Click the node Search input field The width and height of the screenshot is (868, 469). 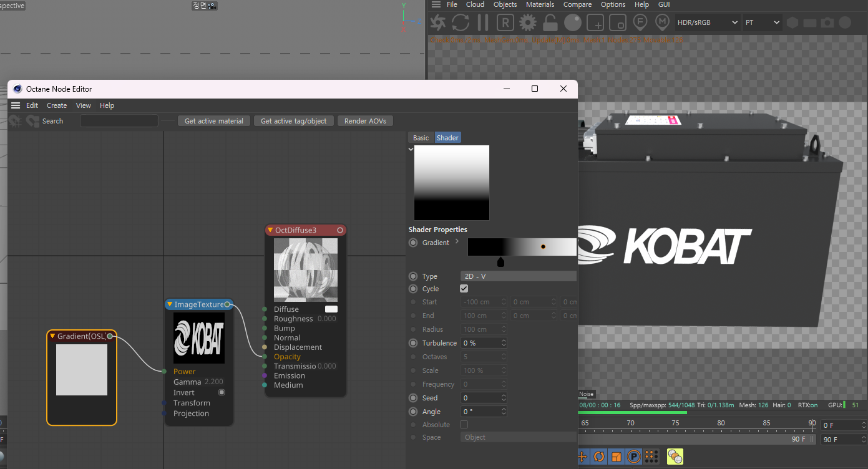[x=119, y=121]
